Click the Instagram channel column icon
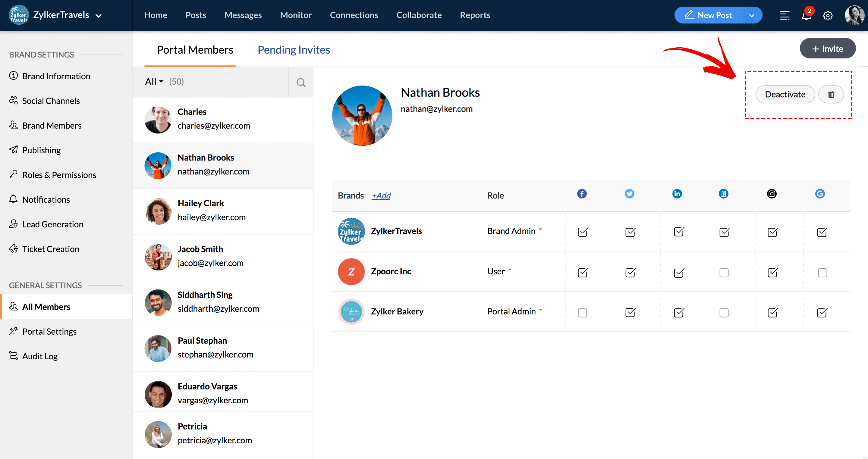868x459 pixels. coord(772,194)
